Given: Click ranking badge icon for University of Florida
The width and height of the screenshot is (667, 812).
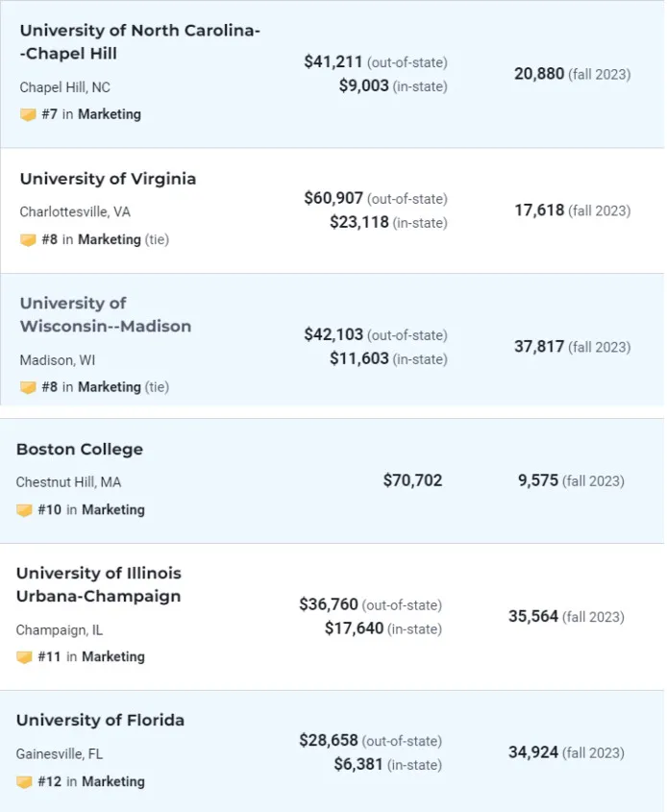Looking at the screenshot, I should tap(24, 782).
